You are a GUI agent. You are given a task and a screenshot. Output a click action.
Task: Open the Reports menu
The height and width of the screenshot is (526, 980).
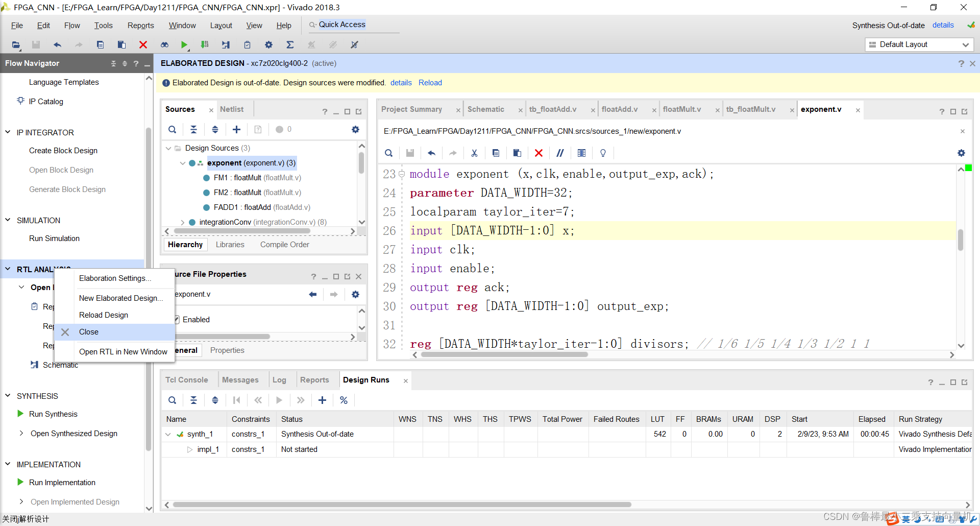140,26
